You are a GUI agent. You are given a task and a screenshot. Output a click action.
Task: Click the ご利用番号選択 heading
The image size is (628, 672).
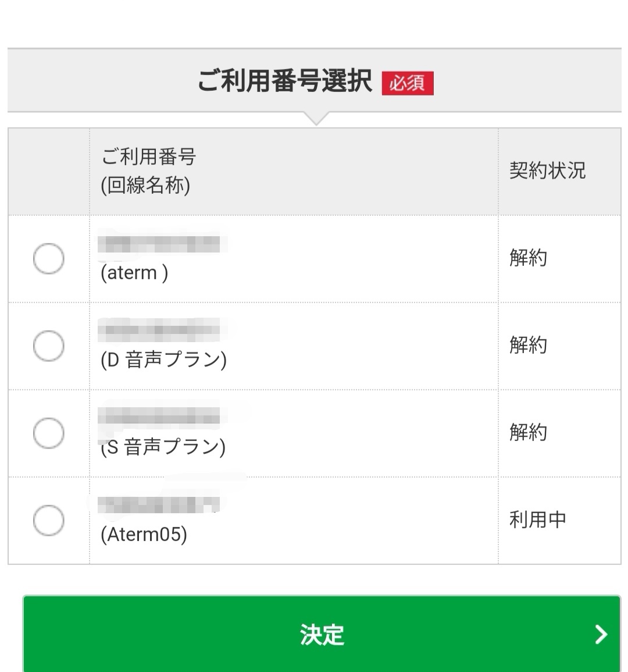coord(285,81)
